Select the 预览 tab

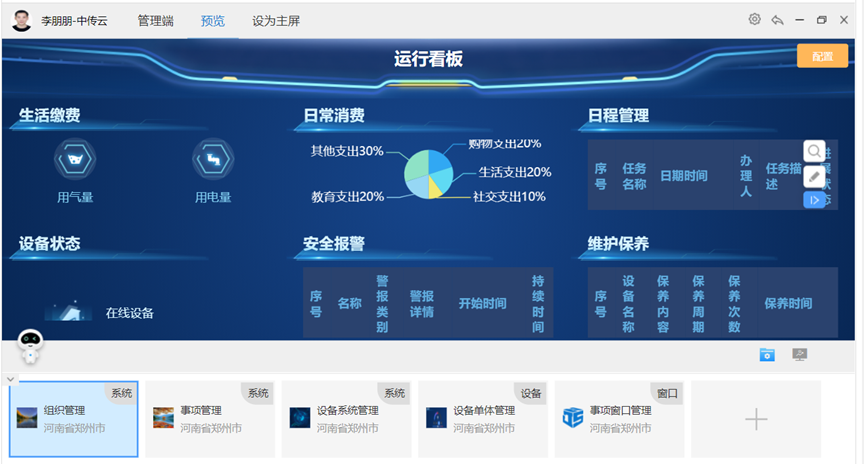click(213, 21)
